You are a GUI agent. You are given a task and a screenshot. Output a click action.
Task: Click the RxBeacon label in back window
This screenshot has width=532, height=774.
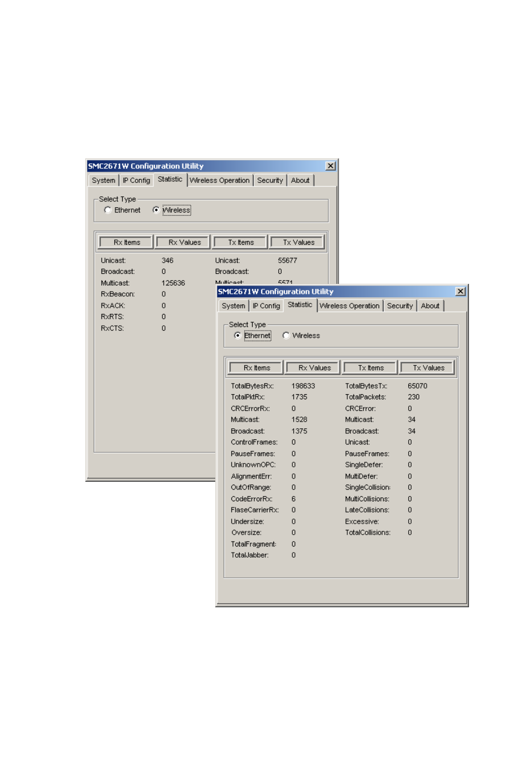pyautogui.click(x=118, y=294)
